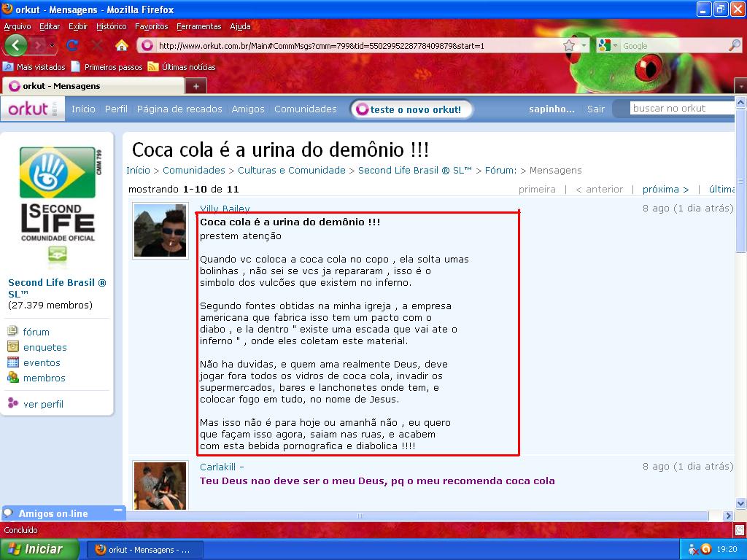Open the address bar URL history dropdown
This screenshot has width=747, height=560.
click(x=584, y=46)
